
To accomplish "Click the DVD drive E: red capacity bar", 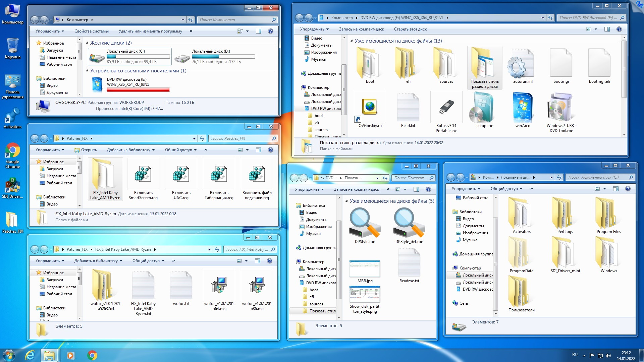I will coord(138,90).
